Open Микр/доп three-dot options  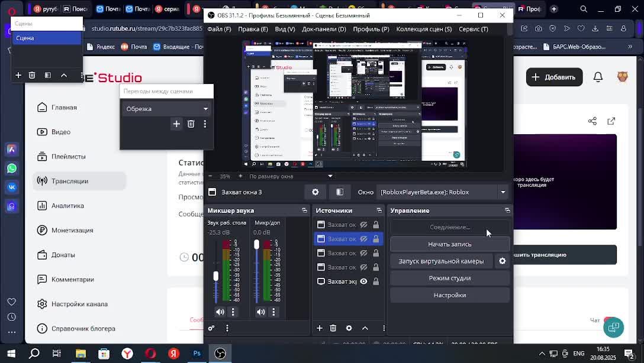273,312
